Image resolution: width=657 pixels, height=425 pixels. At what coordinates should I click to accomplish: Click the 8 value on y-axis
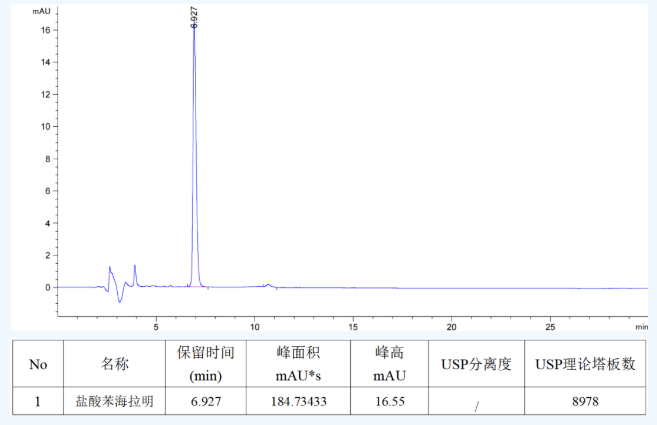coord(47,159)
